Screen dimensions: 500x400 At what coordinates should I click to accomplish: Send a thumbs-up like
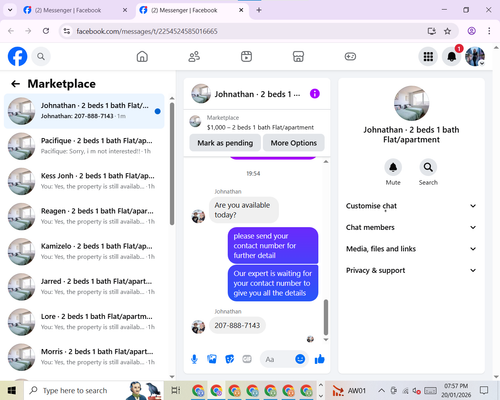pyautogui.click(x=320, y=359)
